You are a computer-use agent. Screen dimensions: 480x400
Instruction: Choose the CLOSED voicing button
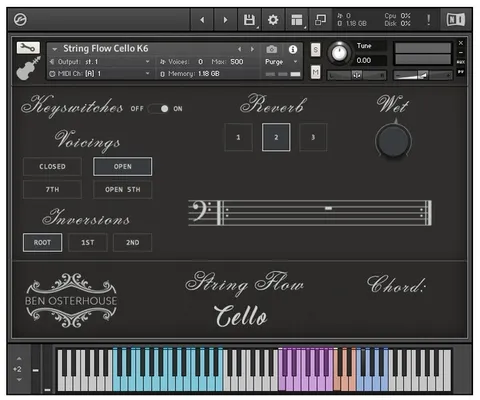pos(52,167)
